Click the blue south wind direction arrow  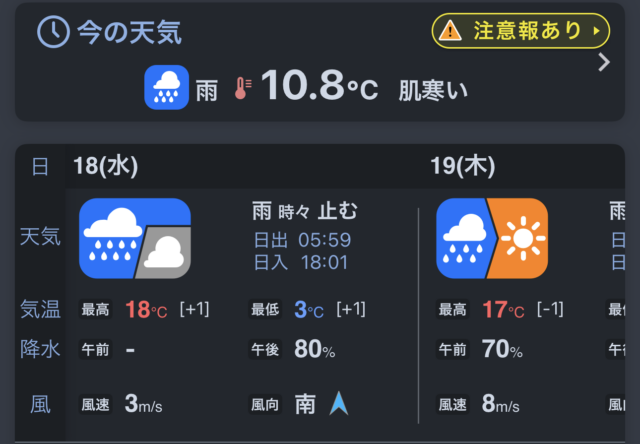pos(338,403)
